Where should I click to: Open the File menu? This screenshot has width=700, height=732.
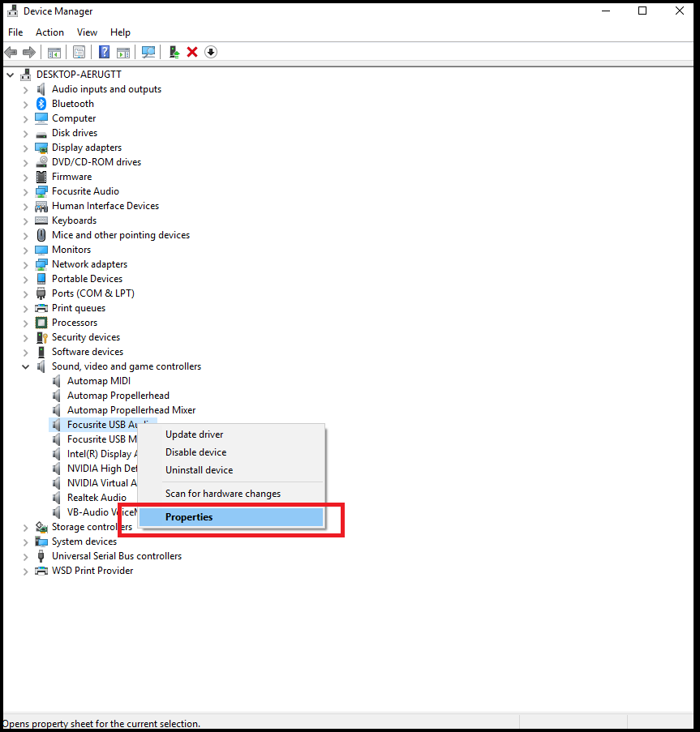(x=15, y=32)
